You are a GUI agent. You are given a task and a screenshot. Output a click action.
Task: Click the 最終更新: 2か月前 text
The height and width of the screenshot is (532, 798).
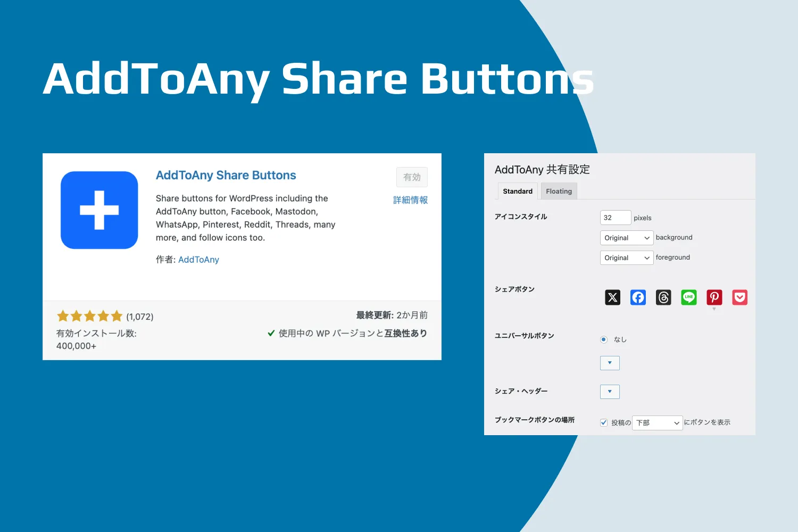pyautogui.click(x=392, y=315)
